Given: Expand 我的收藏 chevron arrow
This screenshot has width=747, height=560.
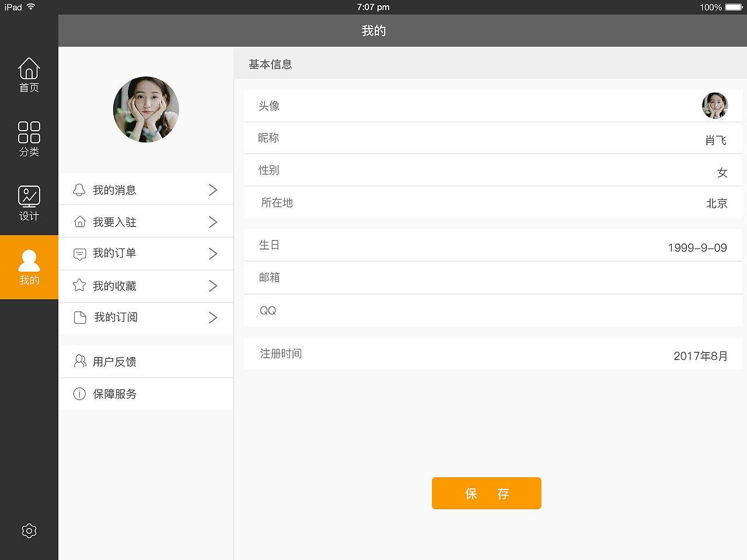Looking at the screenshot, I should pyautogui.click(x=213, y=286).
